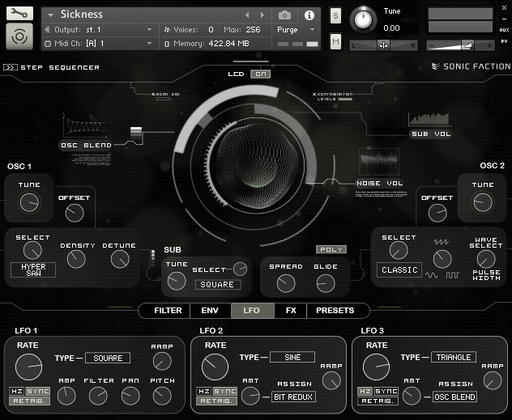Click the CLASSIC oscillator display

point(399,270)
